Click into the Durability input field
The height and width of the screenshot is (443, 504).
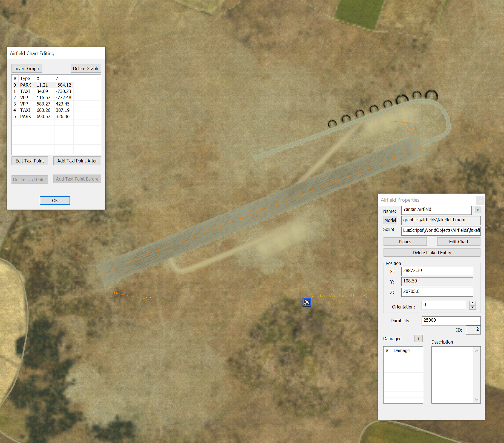click(451, 320)
